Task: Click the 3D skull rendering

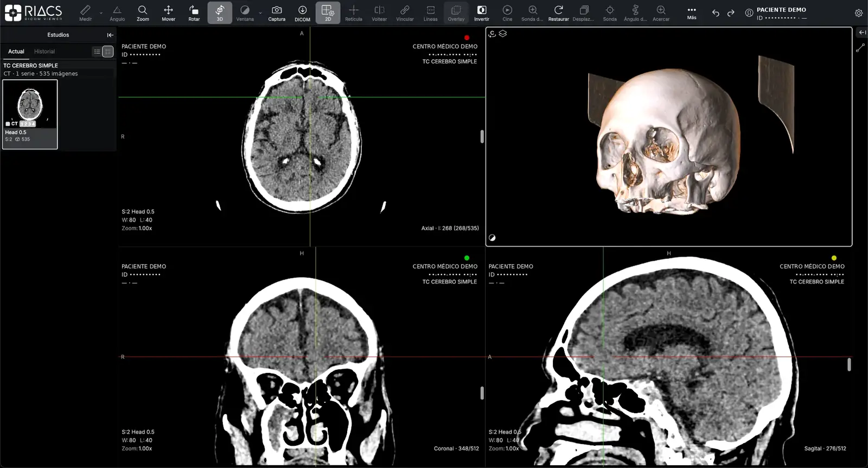Action: click(668, 141)
